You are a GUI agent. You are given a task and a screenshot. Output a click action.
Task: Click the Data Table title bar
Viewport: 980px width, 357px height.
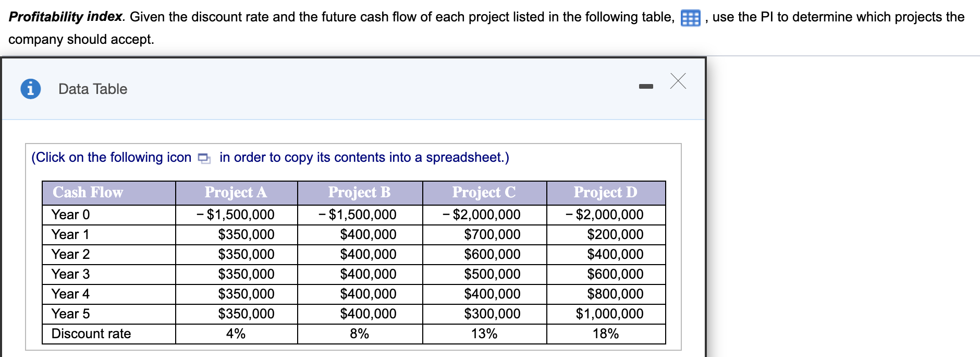(92, 89)
